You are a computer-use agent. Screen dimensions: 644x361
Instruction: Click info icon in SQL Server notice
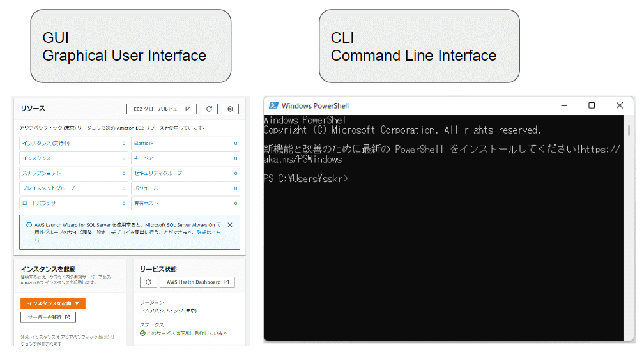[x=29, y=225]
